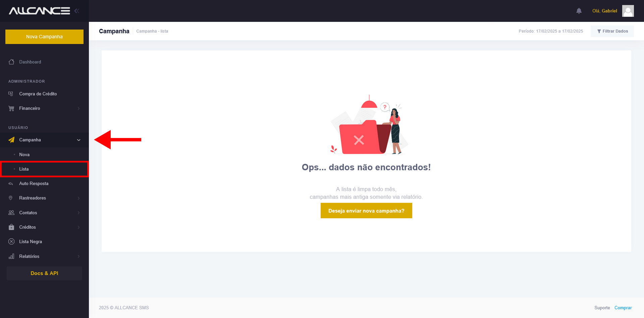Click the Campanha - lista breadcrumb
The width and height of the screenshot is (644, 318).
pos(152,31)
